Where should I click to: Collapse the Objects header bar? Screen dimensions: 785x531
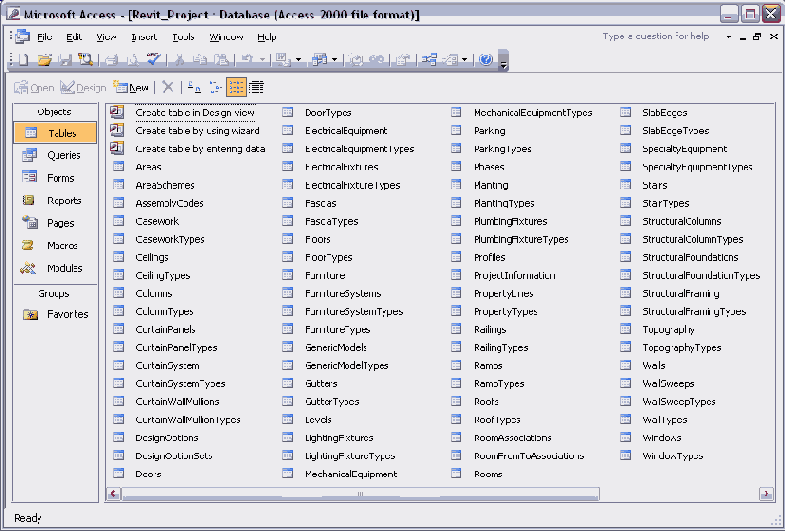click(55, 112)
